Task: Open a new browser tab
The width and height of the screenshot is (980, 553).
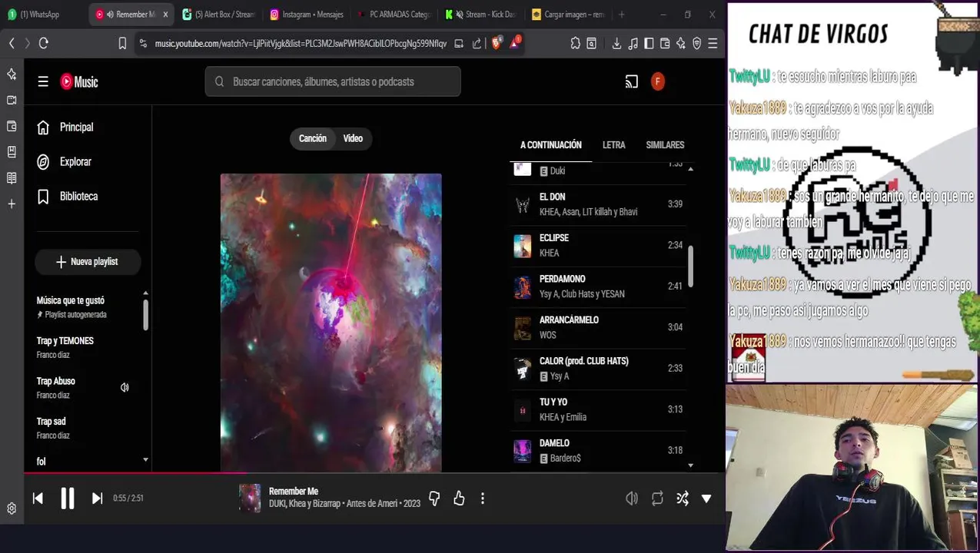Action: [621, 14]
